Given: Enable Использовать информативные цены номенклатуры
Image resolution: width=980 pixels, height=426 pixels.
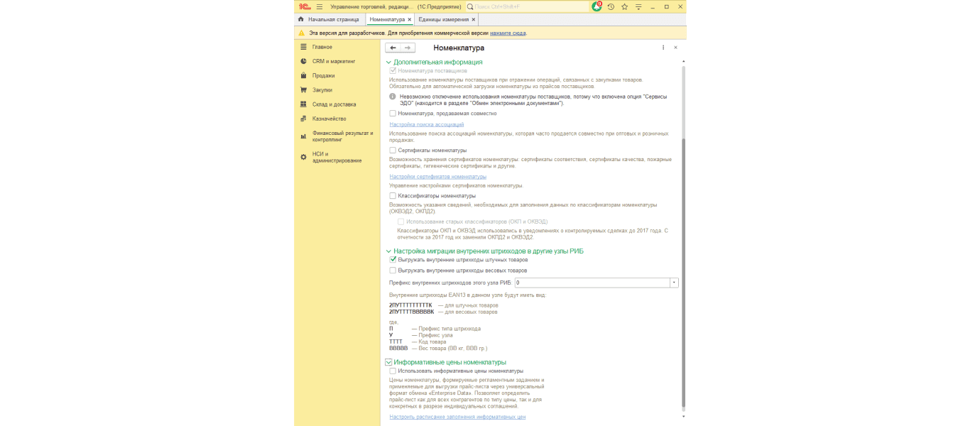Looking at the screenshot, I should tap(393, 371).
